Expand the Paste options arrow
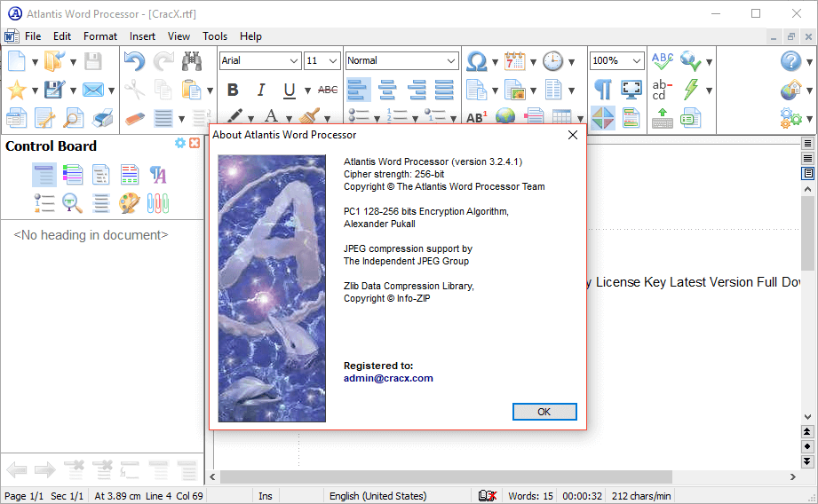This screenshot has height=504, width=818. 210,91
